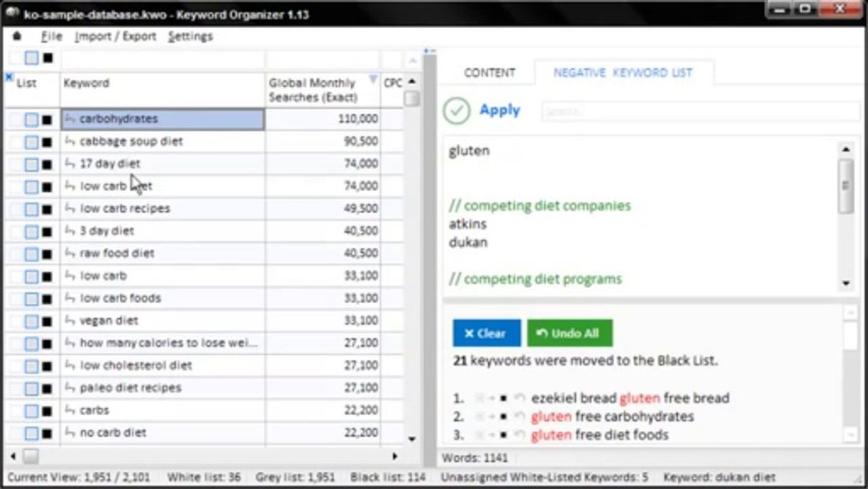Toggle grey list filter box in filter row
Screen dimensions: 868x489
31,58
